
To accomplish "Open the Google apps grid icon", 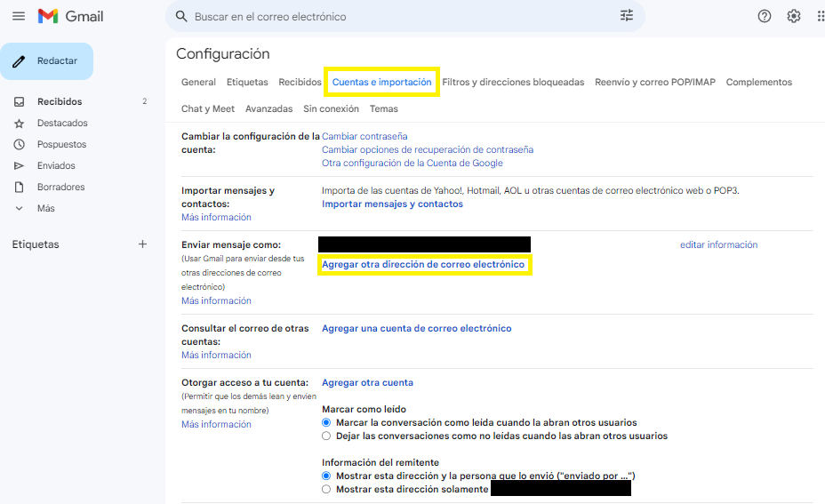I will [820, 16].
